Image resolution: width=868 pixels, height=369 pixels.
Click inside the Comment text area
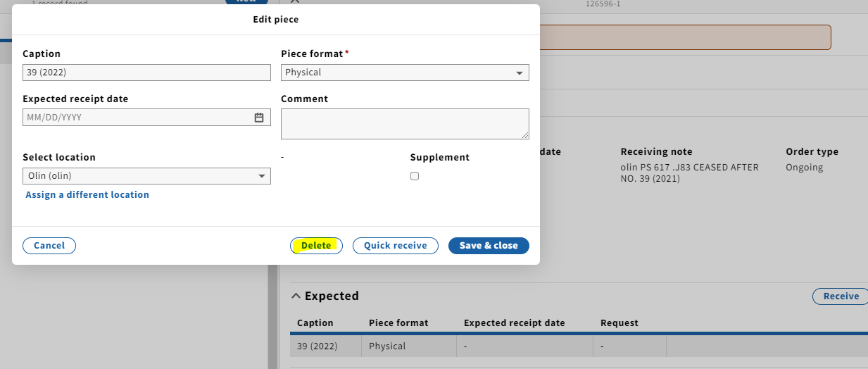[405, 124]
